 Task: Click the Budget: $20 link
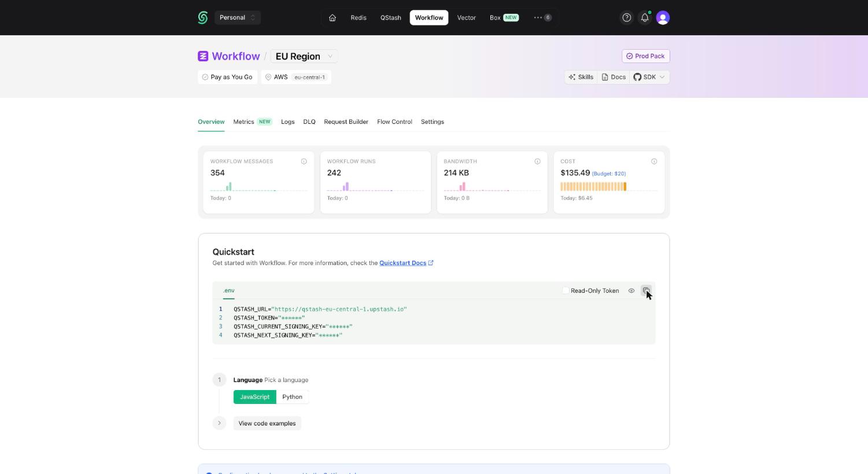point(609,174)
